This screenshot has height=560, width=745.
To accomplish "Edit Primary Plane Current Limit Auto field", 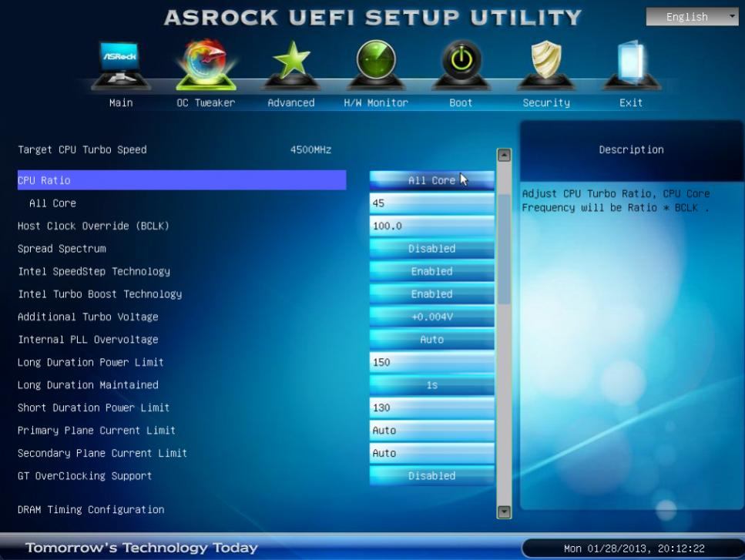I will click(432, 431).
